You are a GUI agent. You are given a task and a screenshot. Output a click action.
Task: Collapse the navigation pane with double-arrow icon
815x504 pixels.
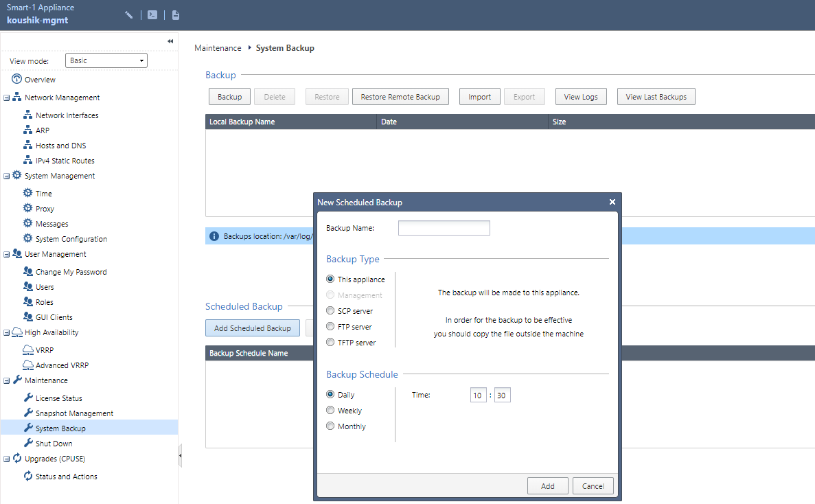[170, 42]
